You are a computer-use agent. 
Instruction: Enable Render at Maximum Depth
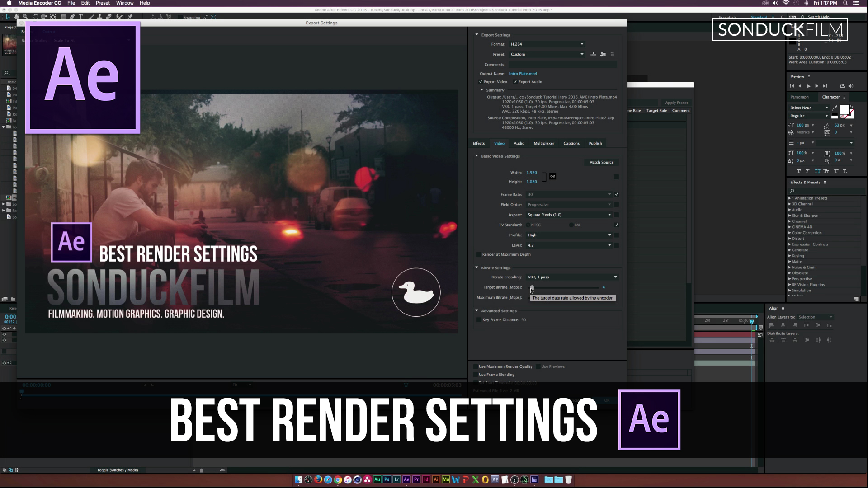tap(479, 254)
